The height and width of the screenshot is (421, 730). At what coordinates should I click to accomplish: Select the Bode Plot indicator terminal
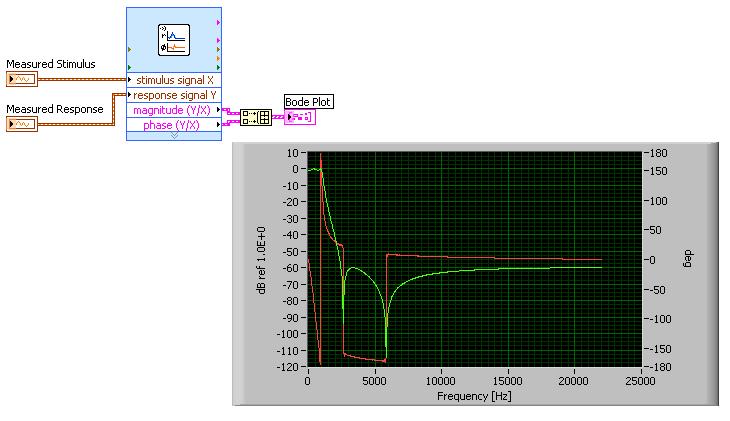click(299, 118)
